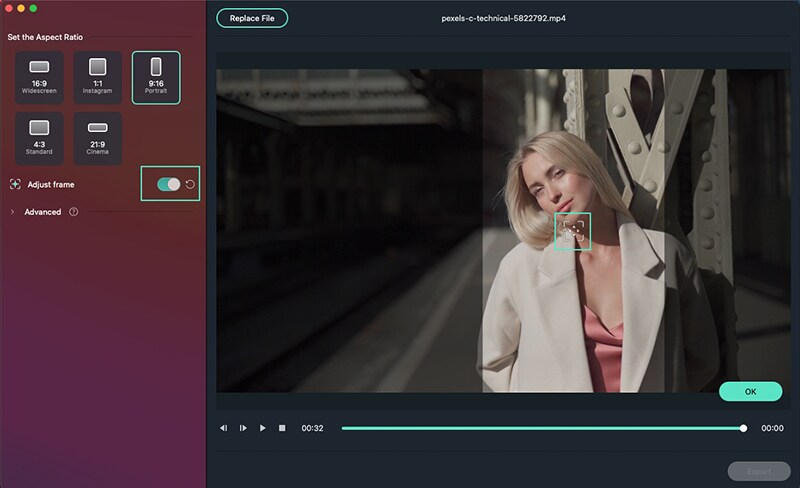
Task: Reset the frame adjustment with the circular arrow
Action: tap(190, 184)
